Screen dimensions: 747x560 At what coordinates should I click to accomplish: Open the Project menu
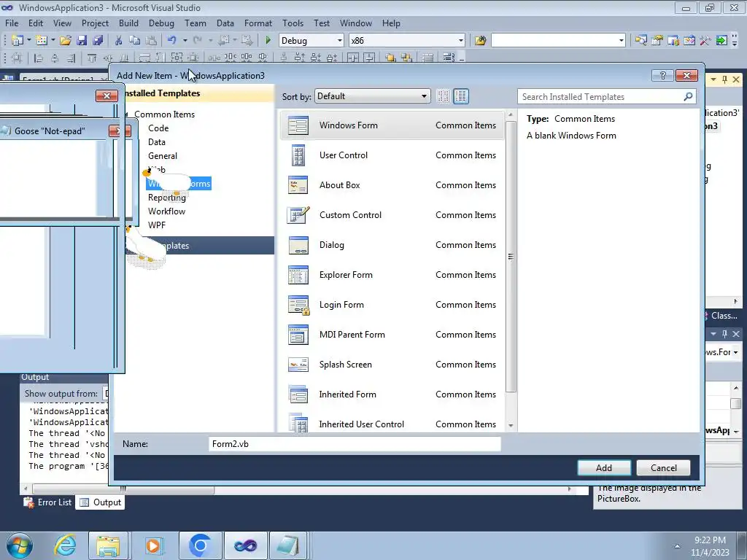coord(95,23)
